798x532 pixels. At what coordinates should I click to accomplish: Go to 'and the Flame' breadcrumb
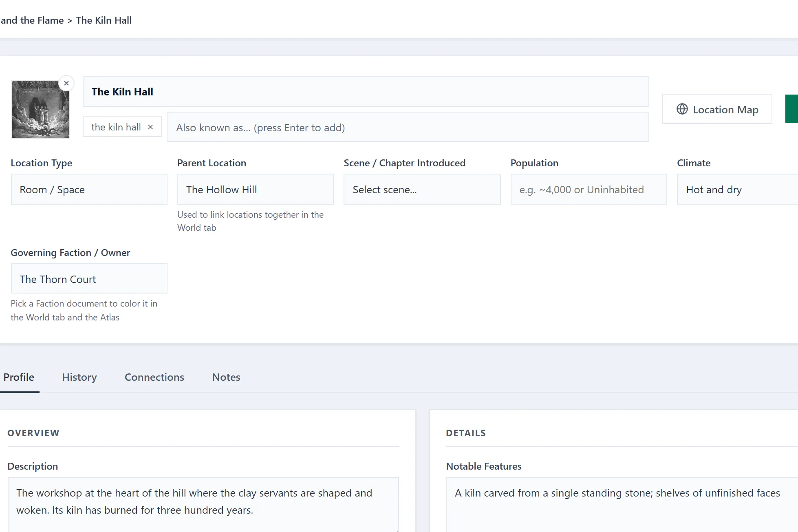pyautogui.click(x=32, y=20)
